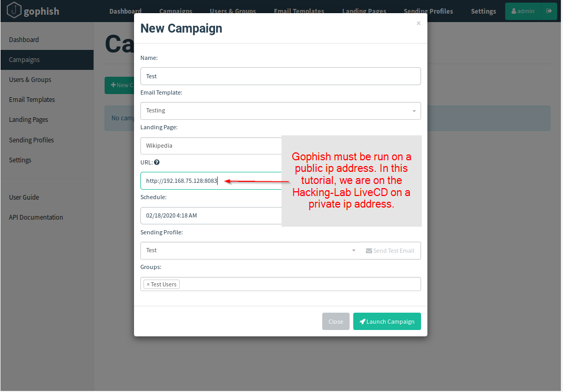
Task: Open Settings in top navigation
Action: (x=483, y=11)
